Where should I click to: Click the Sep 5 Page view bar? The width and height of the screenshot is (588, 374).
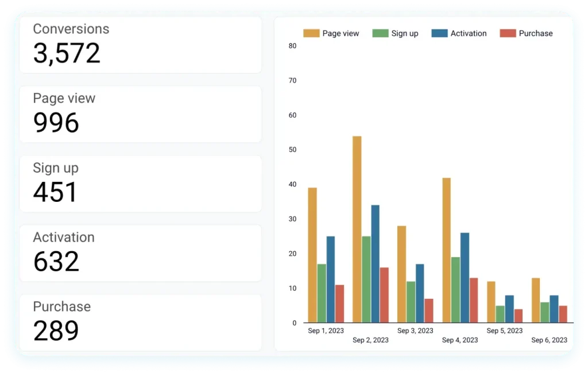click(x=491, y=302)
